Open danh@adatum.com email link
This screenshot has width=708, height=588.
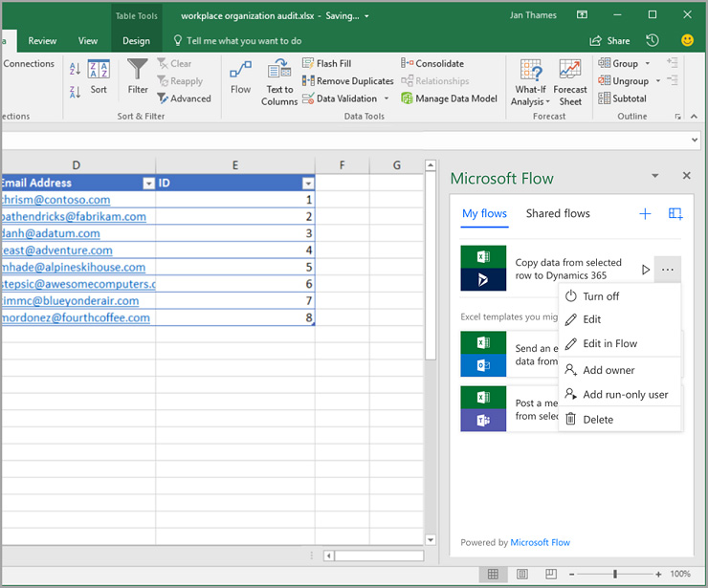[x=51, y=233]
